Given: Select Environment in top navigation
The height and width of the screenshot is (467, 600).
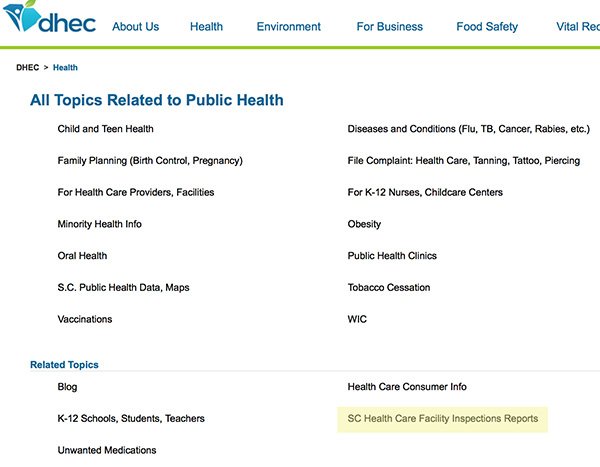Looking at the screenshot, I should click(289, 27).
